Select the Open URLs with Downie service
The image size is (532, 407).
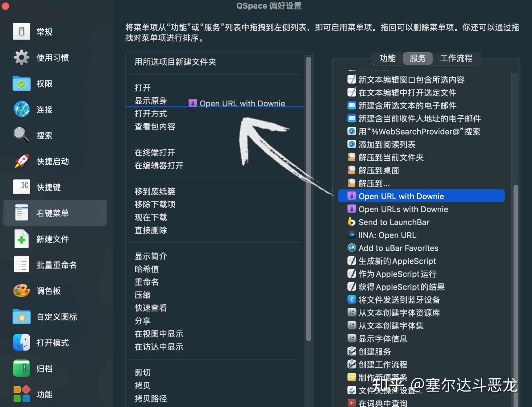tap(403, 209)
